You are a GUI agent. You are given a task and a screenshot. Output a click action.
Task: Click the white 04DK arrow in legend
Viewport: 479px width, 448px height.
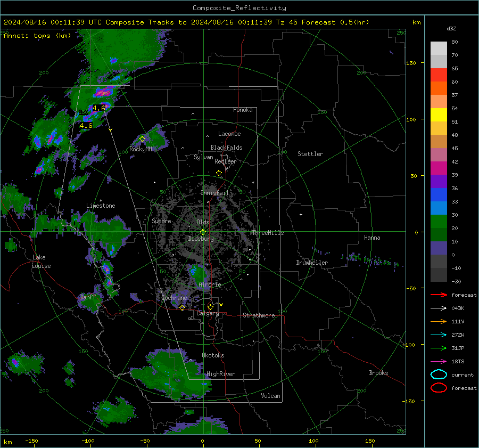439,308
